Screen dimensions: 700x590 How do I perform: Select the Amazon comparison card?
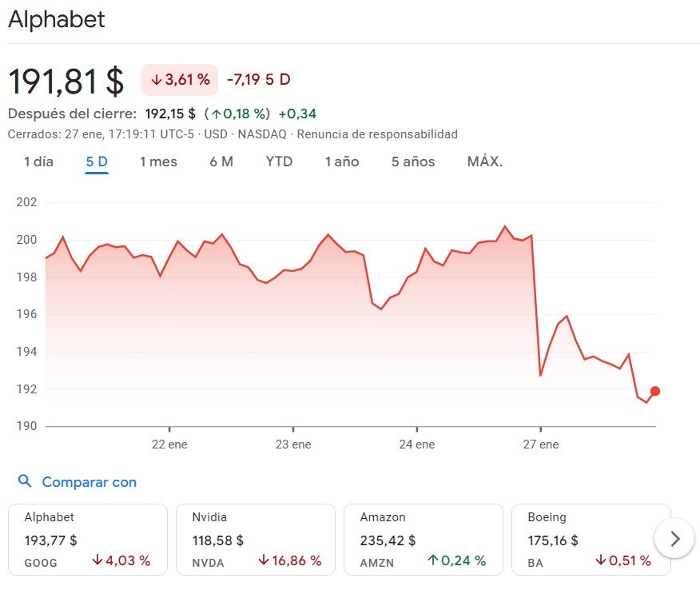click(423, 539)
